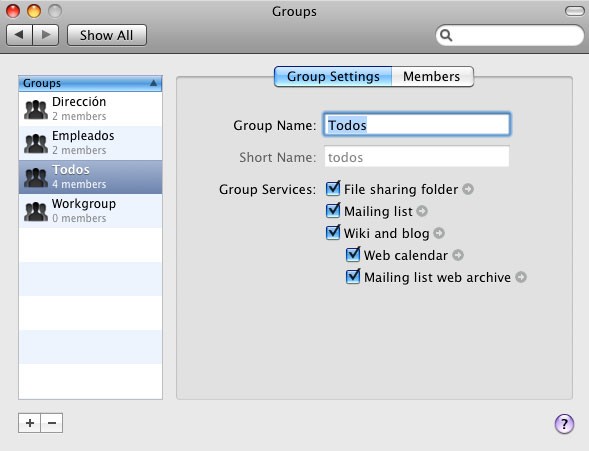Select the Empleados group row
589x451 pixels.
point(90,143)
